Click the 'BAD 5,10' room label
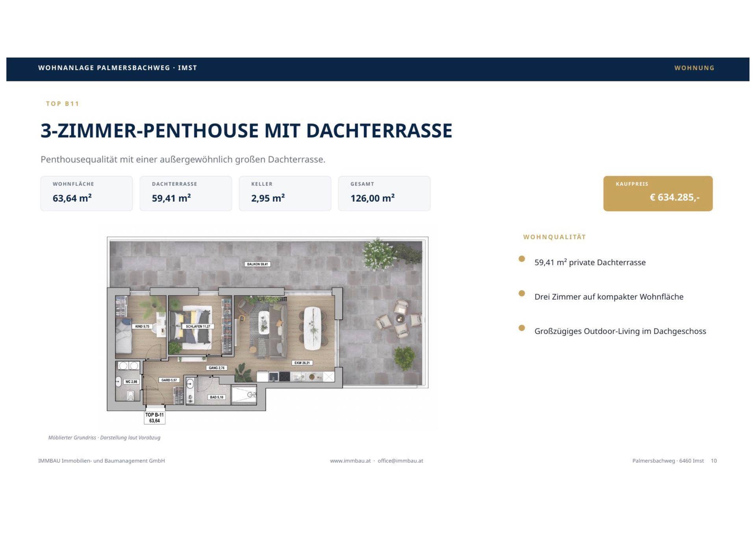756x534 pixels. (x=217, y=397)
